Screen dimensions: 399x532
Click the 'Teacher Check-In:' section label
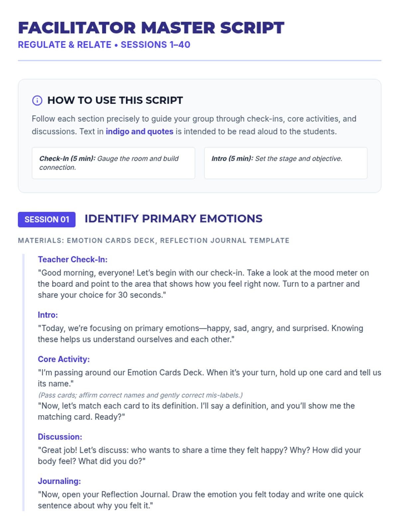click(72, 260)
